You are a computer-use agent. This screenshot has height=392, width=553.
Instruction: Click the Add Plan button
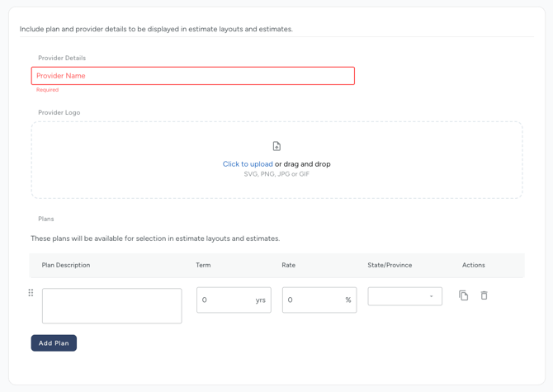point(54,342)
